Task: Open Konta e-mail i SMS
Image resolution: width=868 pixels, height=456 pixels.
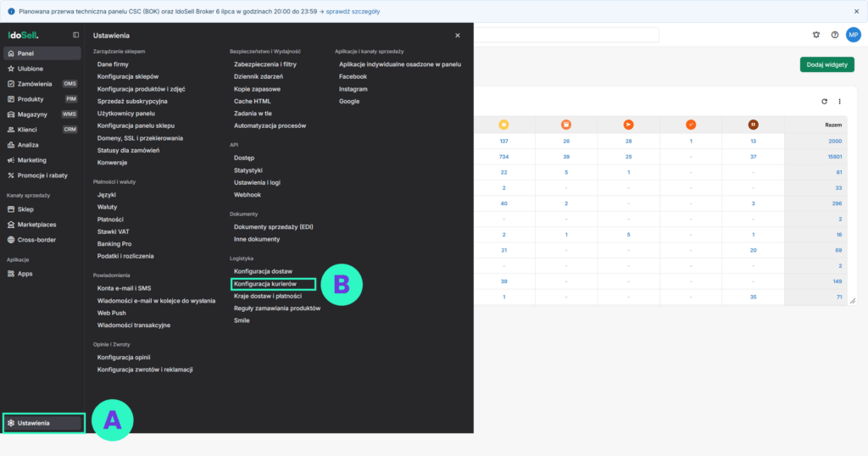Action: pyautogui.click(x=124, y=288)
